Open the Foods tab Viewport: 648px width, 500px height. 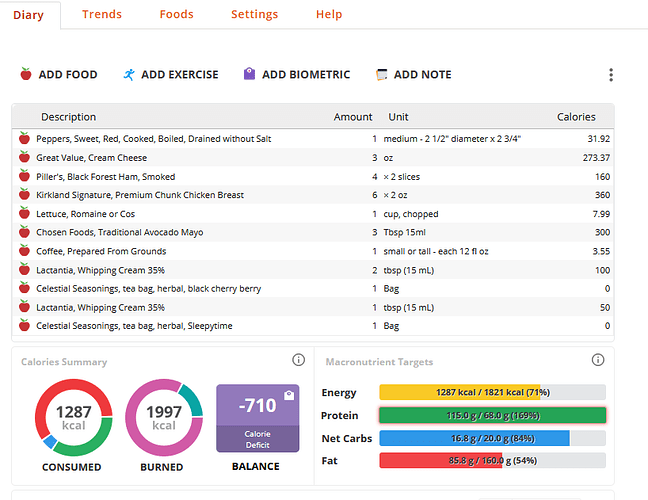pos(176,14)
